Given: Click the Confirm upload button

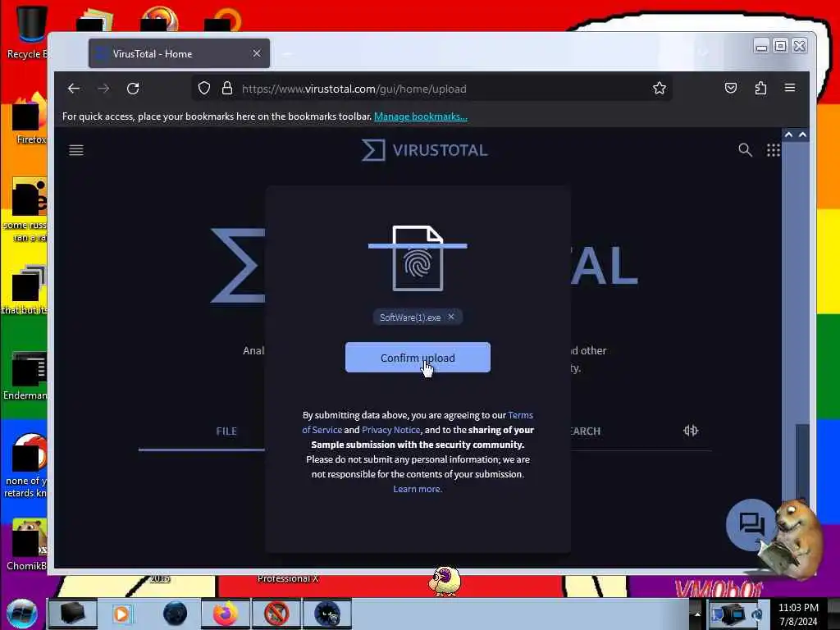Looking at the screenshot, I should click(418, 358).
